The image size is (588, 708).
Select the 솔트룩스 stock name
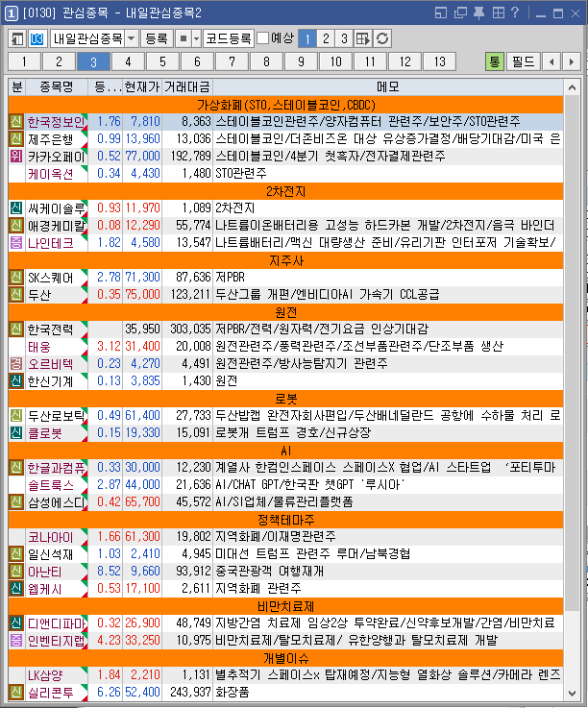point(50,485)
